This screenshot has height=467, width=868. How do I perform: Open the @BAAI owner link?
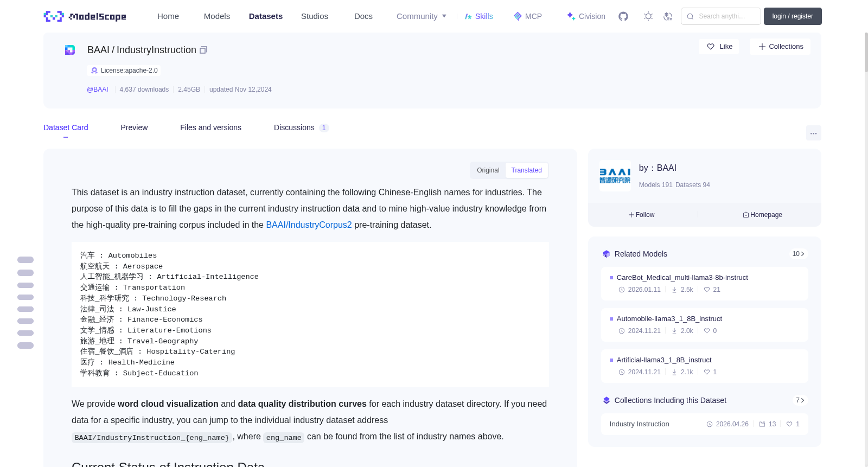click(98, 89)
